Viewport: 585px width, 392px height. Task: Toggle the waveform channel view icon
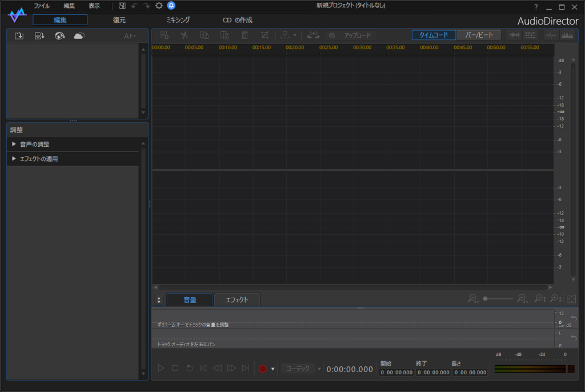click(515, 35)
